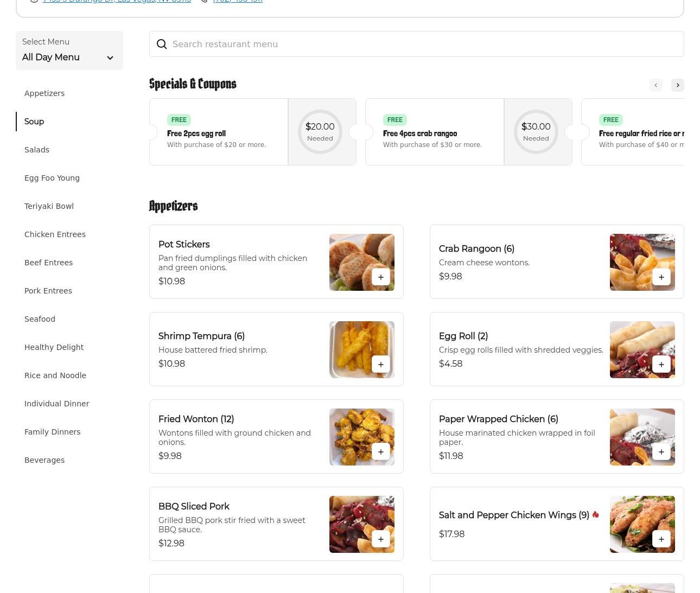Click plus icon on Shrimp Tempura

coord(380,365)
